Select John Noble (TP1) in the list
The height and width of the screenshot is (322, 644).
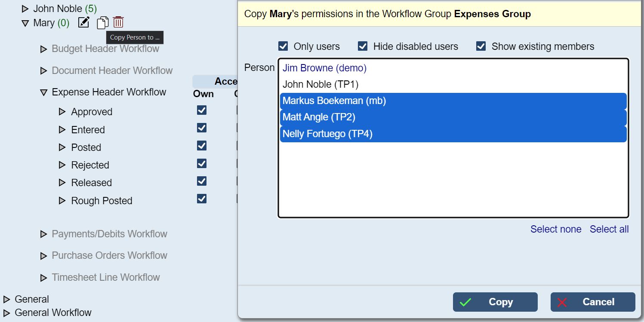[x=320, y=84]
